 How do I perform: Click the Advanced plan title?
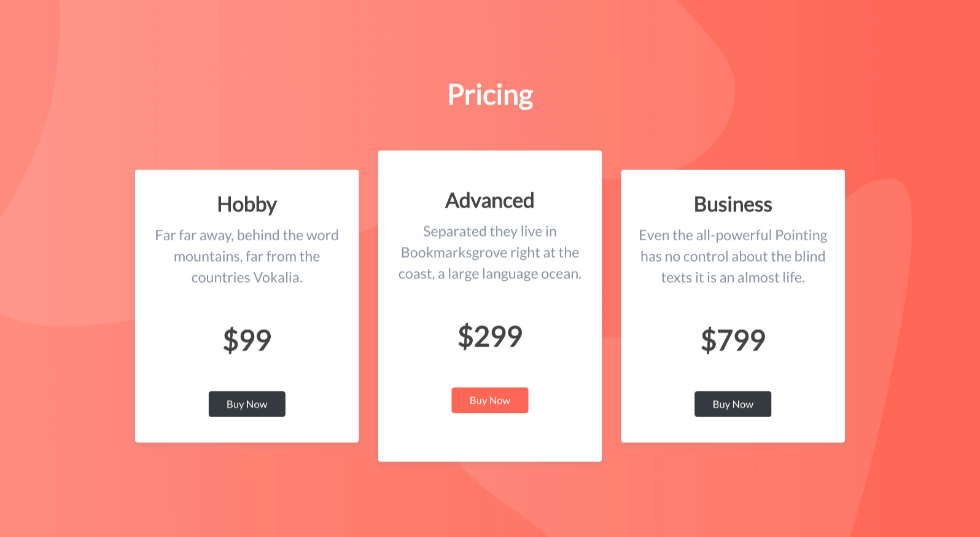(489, 200)
